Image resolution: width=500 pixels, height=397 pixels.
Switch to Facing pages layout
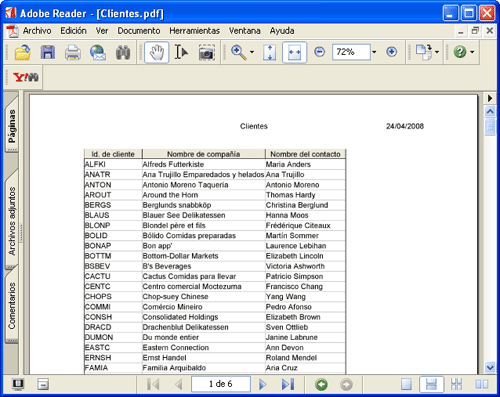[x=482, y=384]
